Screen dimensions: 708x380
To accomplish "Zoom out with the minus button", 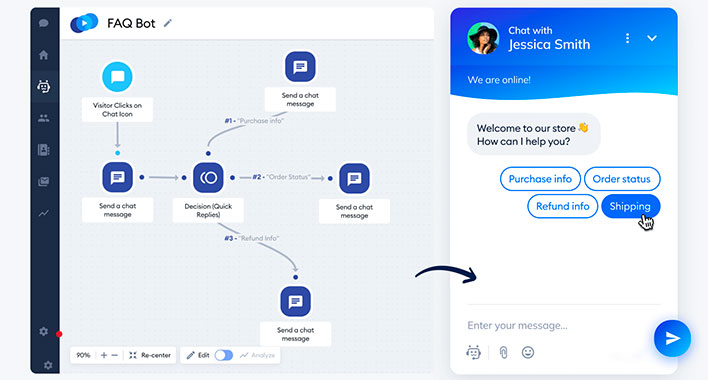I will tap(115, 355).
